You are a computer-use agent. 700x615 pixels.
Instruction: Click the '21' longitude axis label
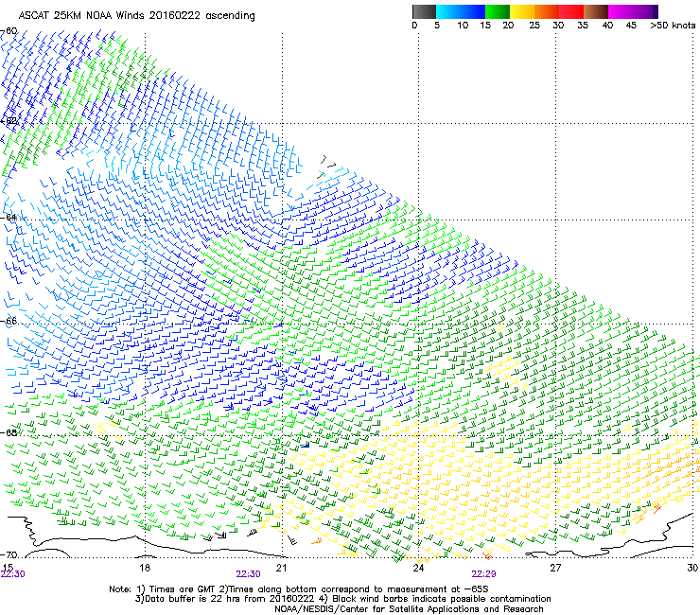(281, 568)
